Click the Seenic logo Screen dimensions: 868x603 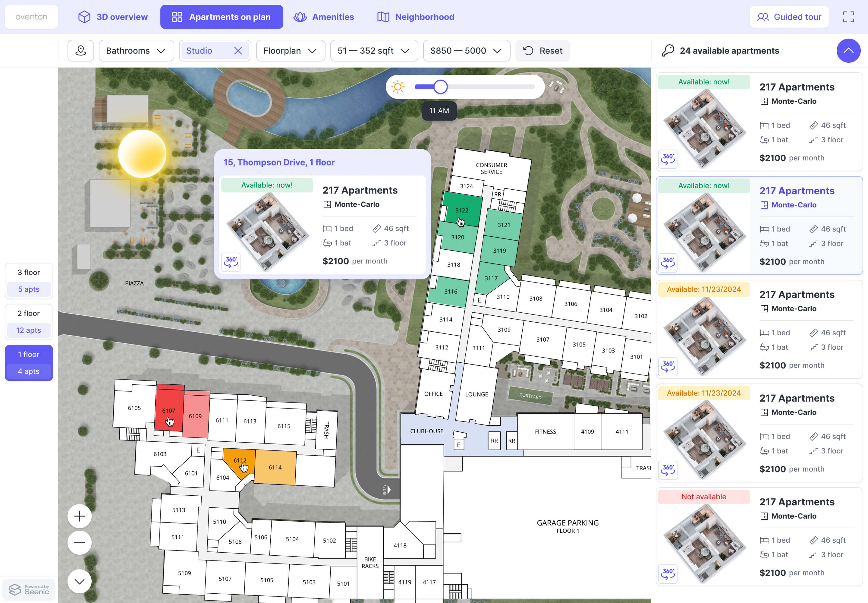29,589
